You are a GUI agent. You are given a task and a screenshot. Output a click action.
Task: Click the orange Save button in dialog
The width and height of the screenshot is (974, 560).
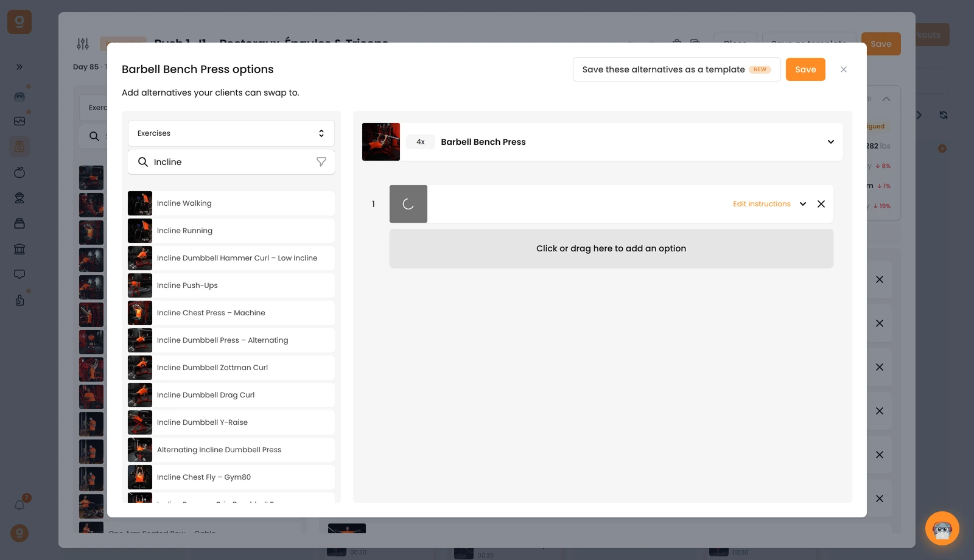(x=805, y=69)
